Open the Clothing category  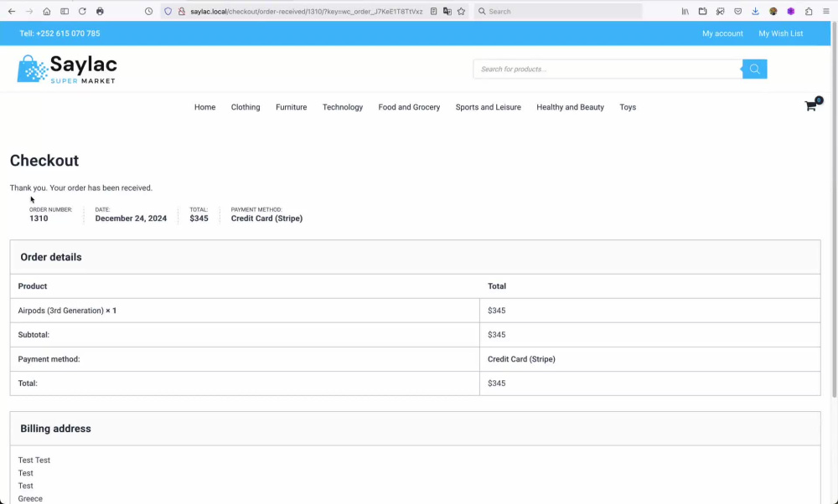(246, 107)
